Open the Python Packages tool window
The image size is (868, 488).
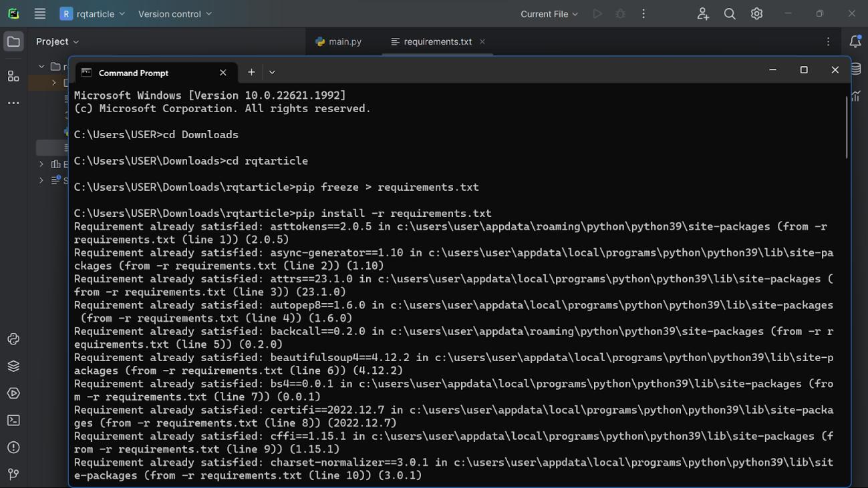coord(13,367)
